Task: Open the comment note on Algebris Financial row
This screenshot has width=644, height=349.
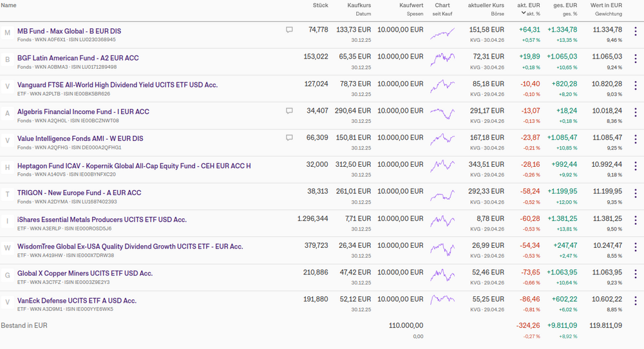Action: (289, 111)
